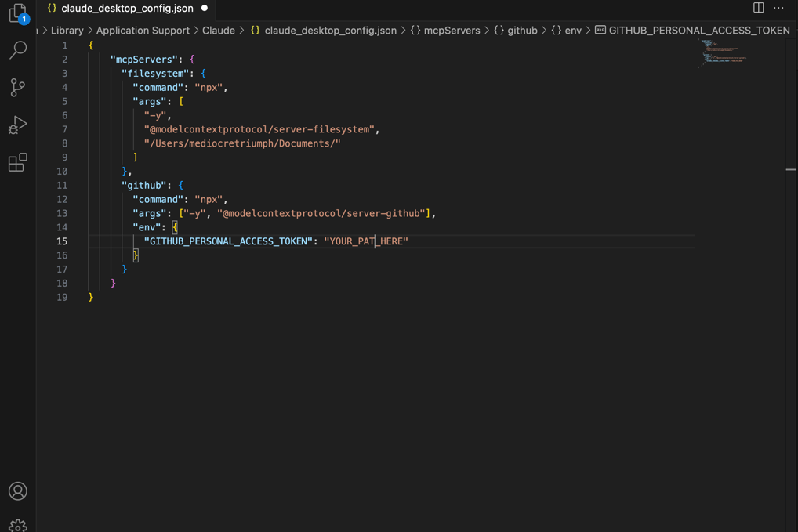Open the Library breadcrumb
Screen dimensions: 798x532
coord(67,31)
